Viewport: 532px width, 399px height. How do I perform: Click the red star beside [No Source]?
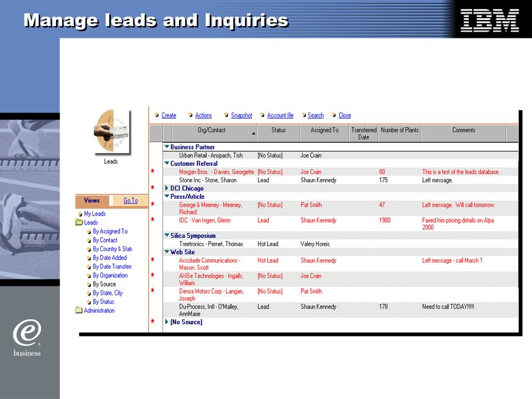pyautogui.click(x=153, y=321)
